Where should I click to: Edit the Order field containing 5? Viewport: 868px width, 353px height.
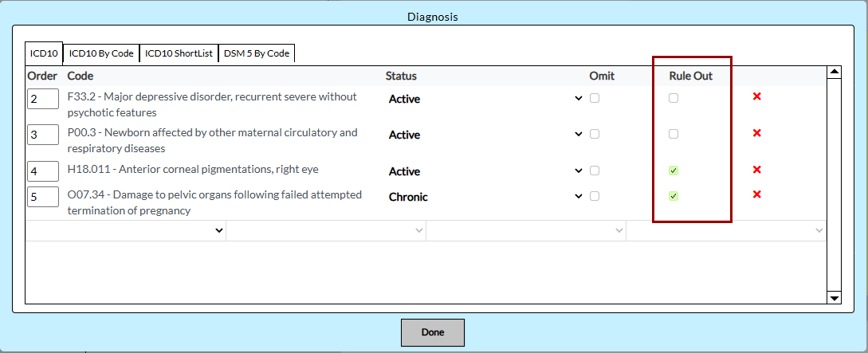click(x=43, y=197)
